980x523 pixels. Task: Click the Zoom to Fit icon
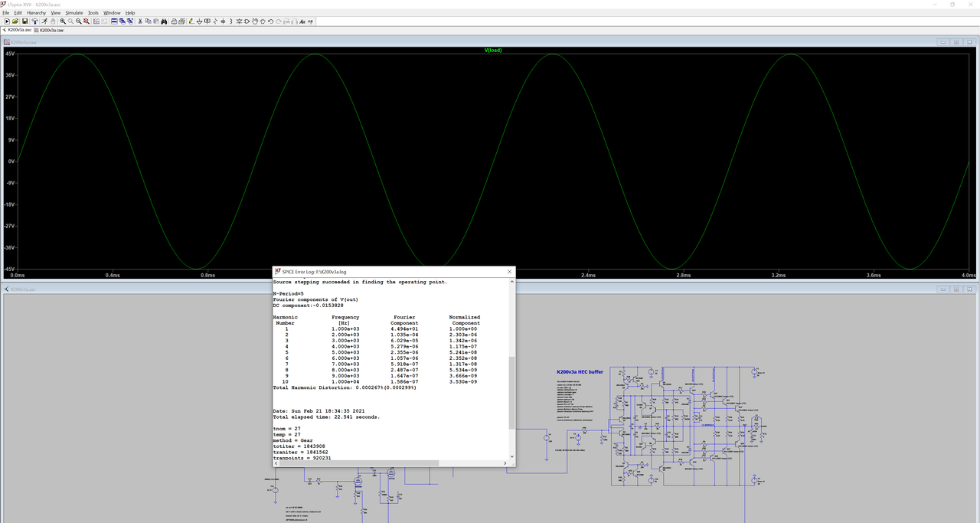pyautogui.click(x=87, y=21)
